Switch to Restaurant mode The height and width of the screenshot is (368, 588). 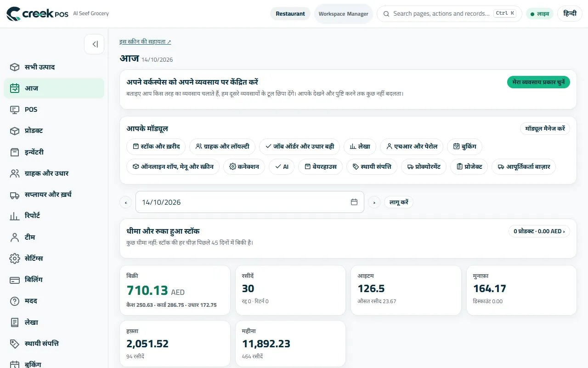[290, 14]
